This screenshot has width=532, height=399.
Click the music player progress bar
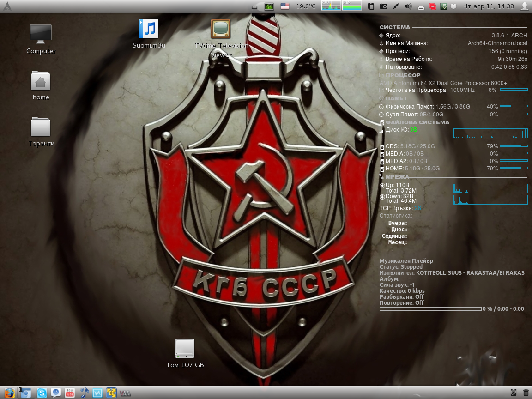(430, 309)
